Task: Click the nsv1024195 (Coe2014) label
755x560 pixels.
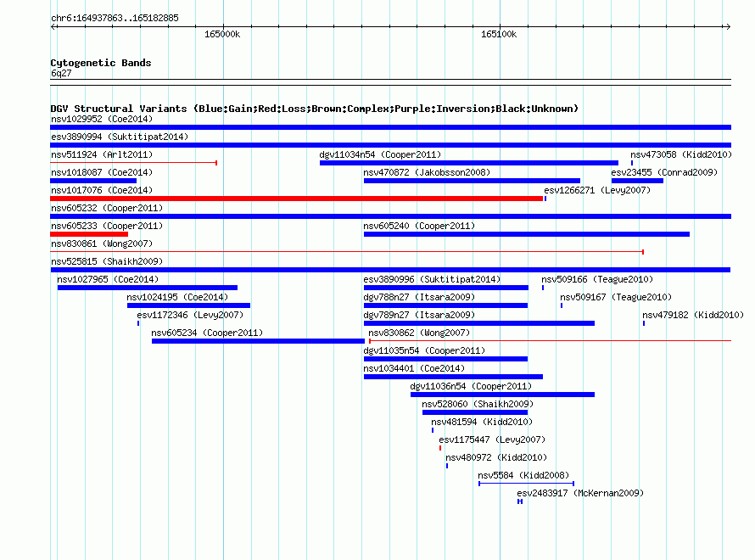Action: click(x=177, y=297)
